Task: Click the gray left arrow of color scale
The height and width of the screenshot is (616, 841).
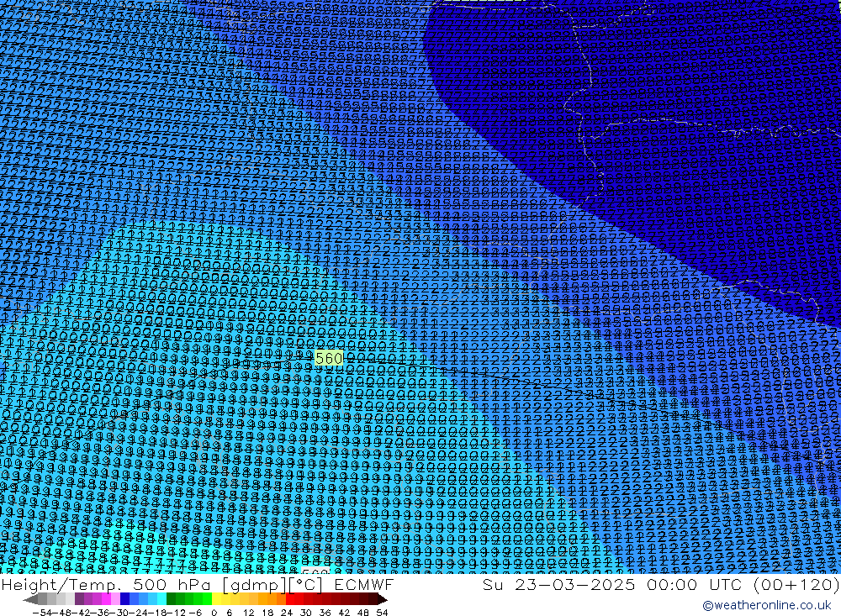Action: 31,599
